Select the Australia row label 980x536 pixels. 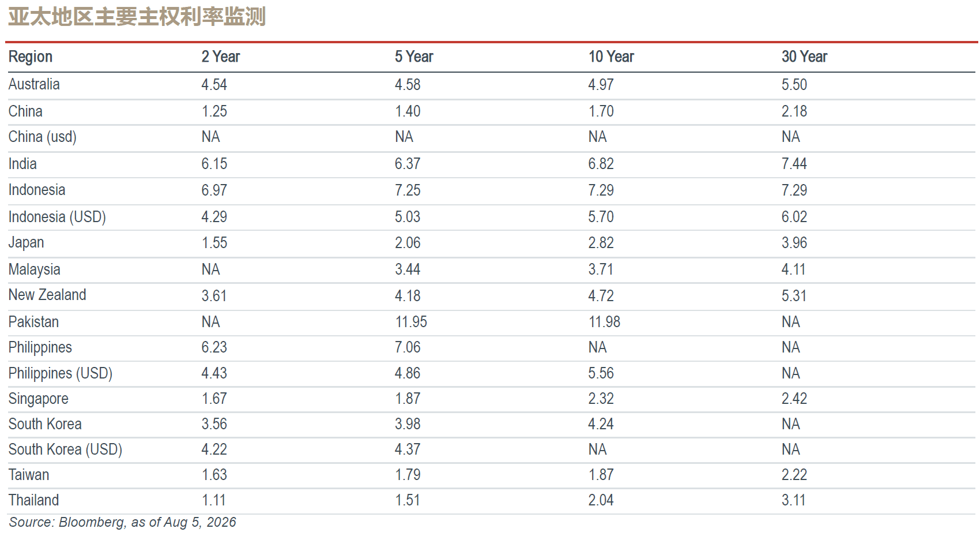(x=34, y=84)
